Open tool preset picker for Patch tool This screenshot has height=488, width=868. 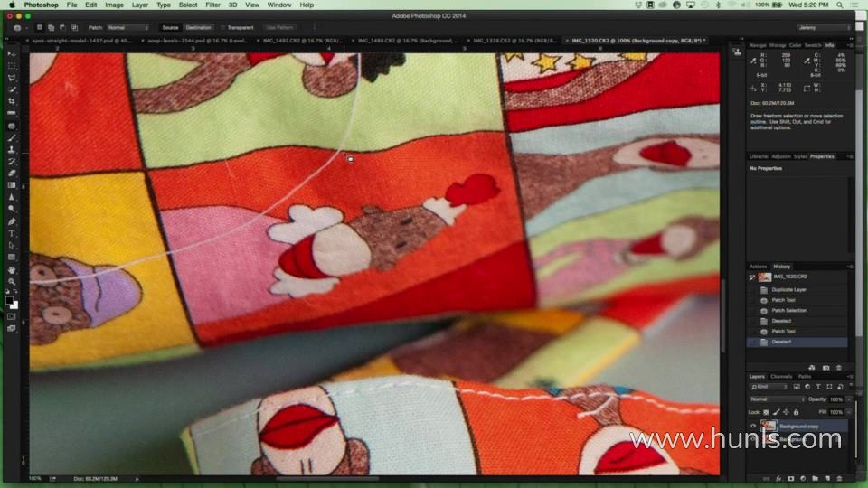[x=20, y=27]
